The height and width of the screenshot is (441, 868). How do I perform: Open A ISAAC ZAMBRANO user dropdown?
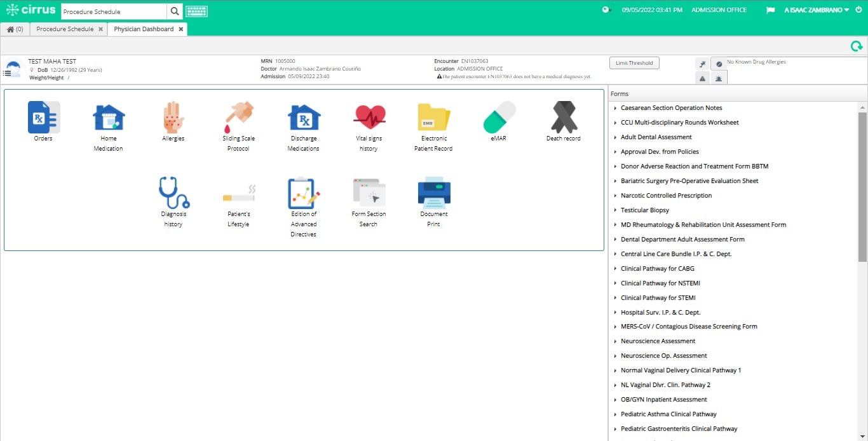(x=817, y=10)
